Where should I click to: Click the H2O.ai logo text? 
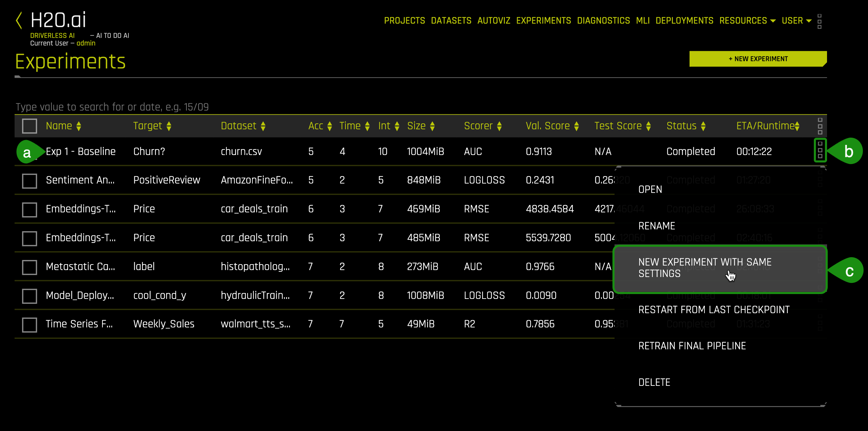click(x=58, y=20)
